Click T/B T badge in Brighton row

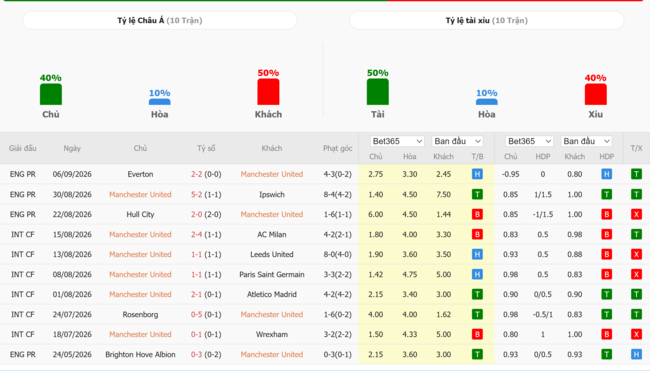pos(477,354)
